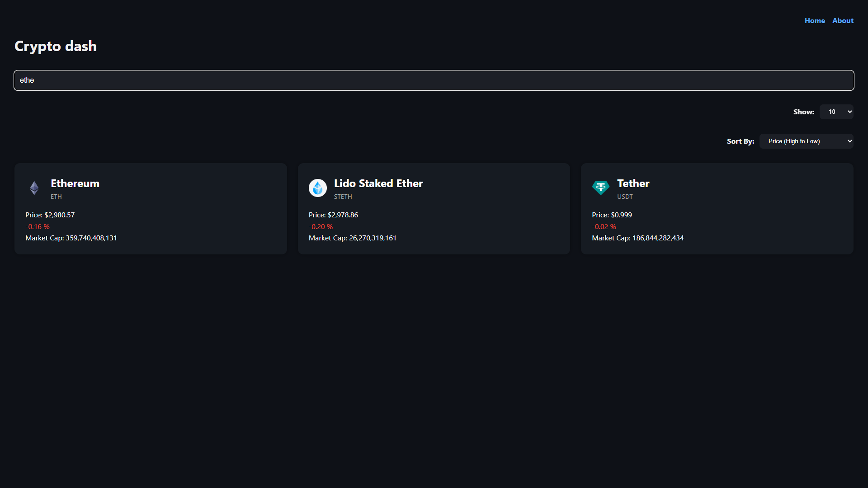Viewport: 868px width, 488px height.
Task: Select the Lido Staked Ether title
Action: coord(378,183)
